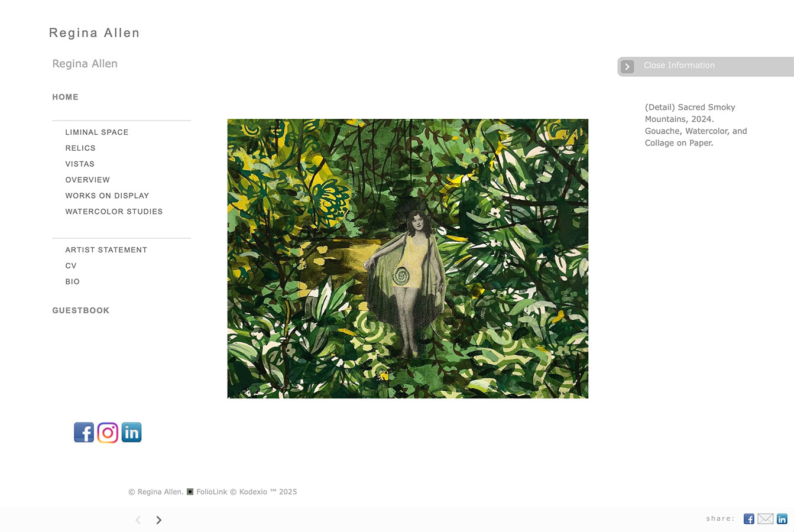Click the Sacred Smoky Mountains artwork image

[408, 259]
